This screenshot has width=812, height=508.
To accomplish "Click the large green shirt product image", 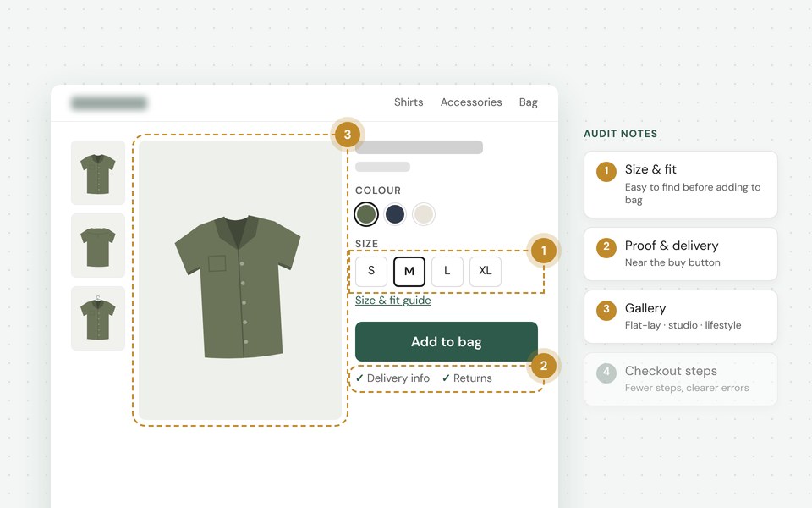I will coord(240,280).
